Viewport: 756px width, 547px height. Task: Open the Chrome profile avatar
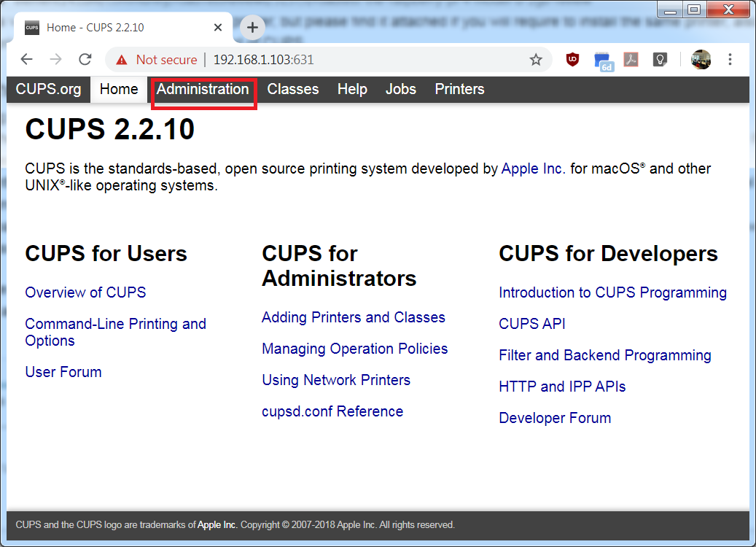coord(701,60)
